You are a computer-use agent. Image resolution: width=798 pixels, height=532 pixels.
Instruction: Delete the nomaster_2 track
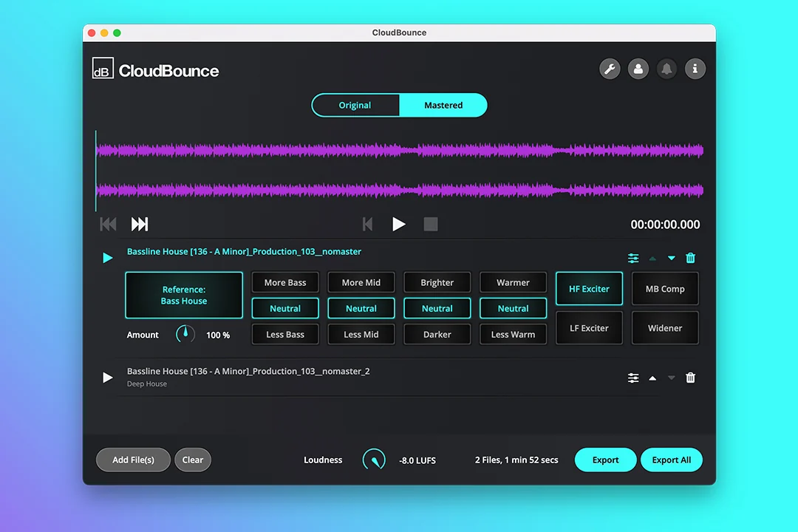tap(691, 378)
